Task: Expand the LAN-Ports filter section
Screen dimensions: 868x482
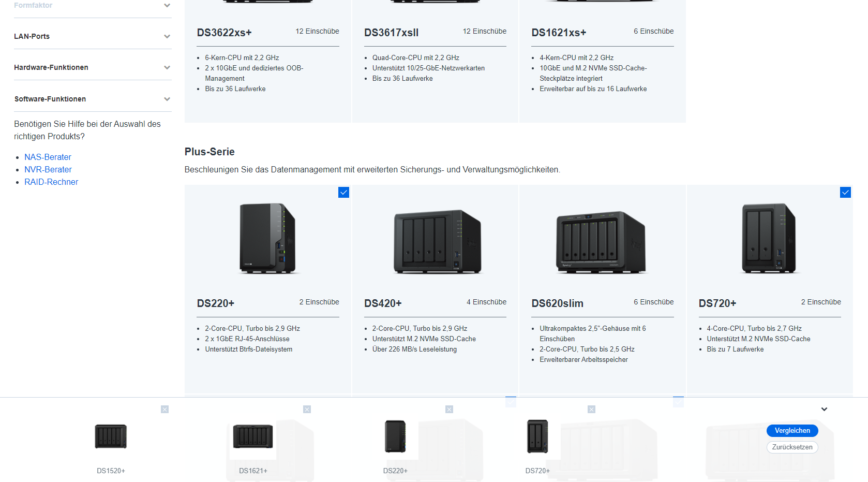Action: pos(93,36)
